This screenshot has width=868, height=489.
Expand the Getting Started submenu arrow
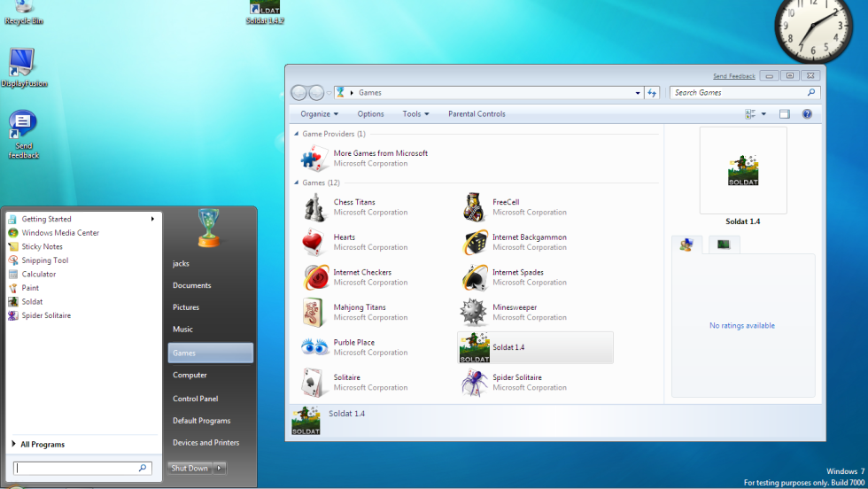point(152,219)
